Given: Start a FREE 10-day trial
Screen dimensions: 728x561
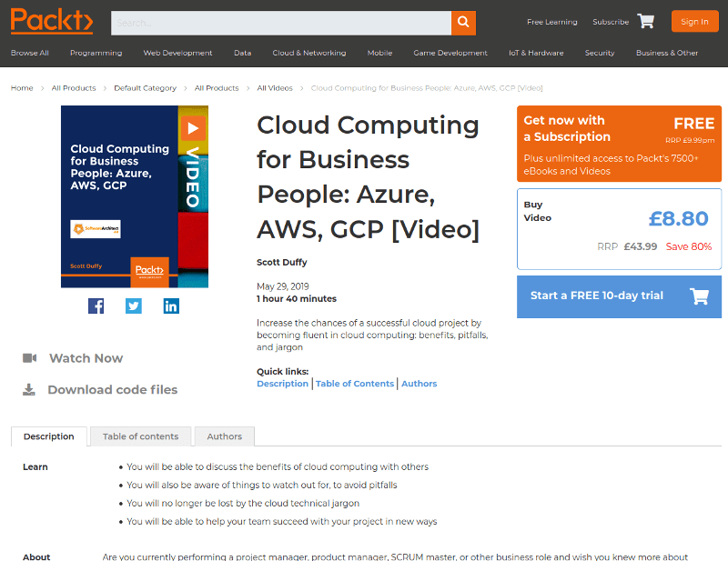Looking at the screenshot, I should (x=619, y=296).
